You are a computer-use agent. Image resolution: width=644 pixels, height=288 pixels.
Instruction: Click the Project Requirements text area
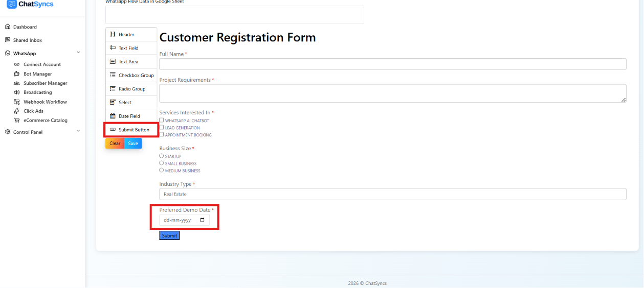(393, 93)
